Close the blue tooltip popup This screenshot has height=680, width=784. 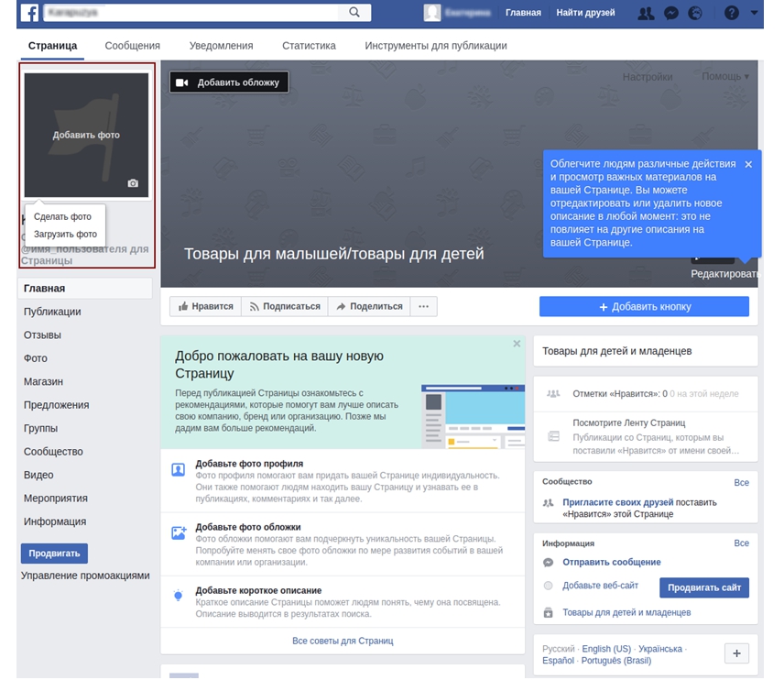pos(748,164)
